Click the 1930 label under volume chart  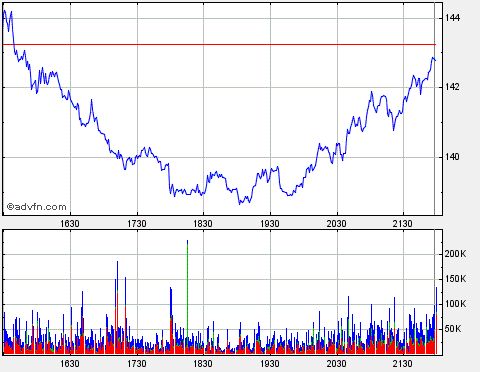pos(270,363)
